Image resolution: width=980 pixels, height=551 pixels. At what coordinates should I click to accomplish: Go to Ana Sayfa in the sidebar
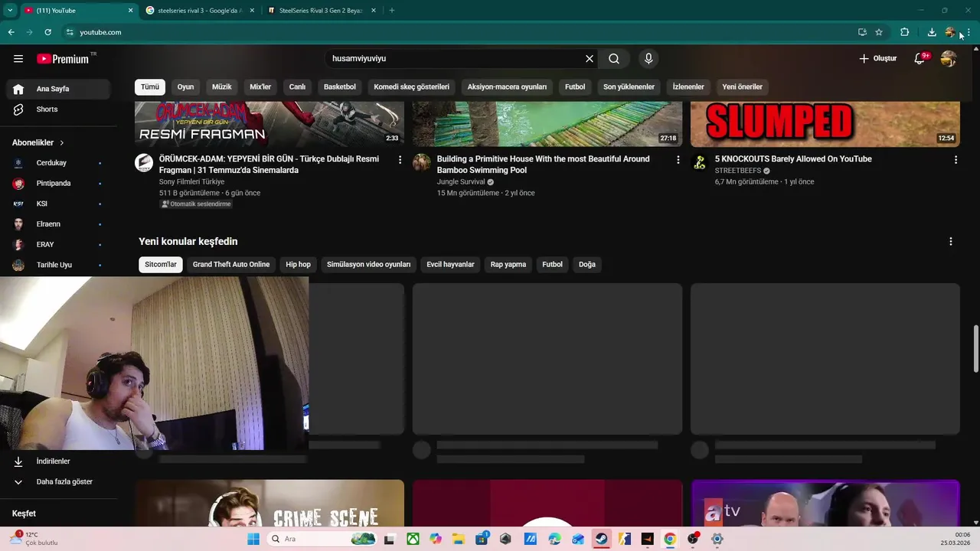(57, 89)
